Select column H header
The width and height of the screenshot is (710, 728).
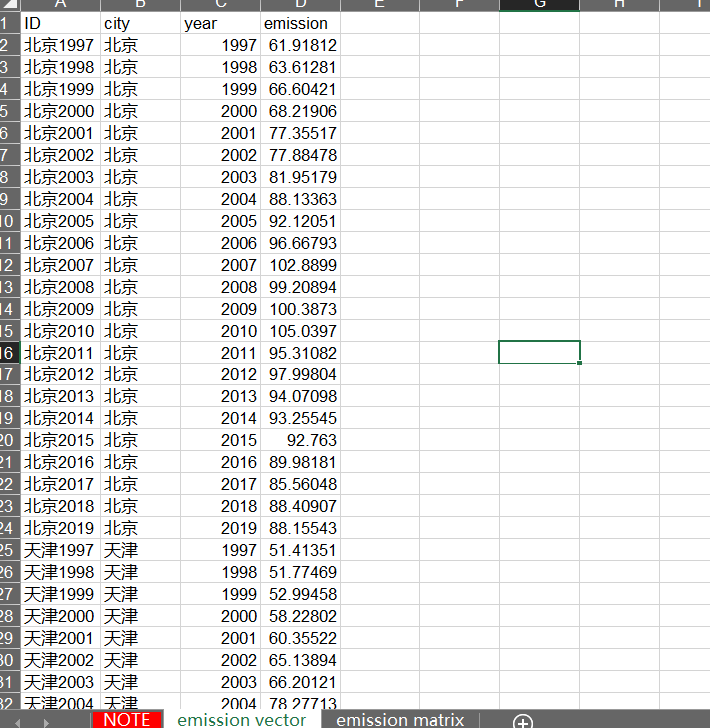(619, 5)
